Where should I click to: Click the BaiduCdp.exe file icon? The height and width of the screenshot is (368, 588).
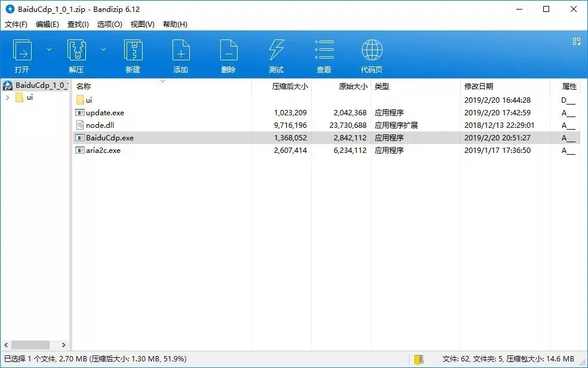[x=80, y=137]
